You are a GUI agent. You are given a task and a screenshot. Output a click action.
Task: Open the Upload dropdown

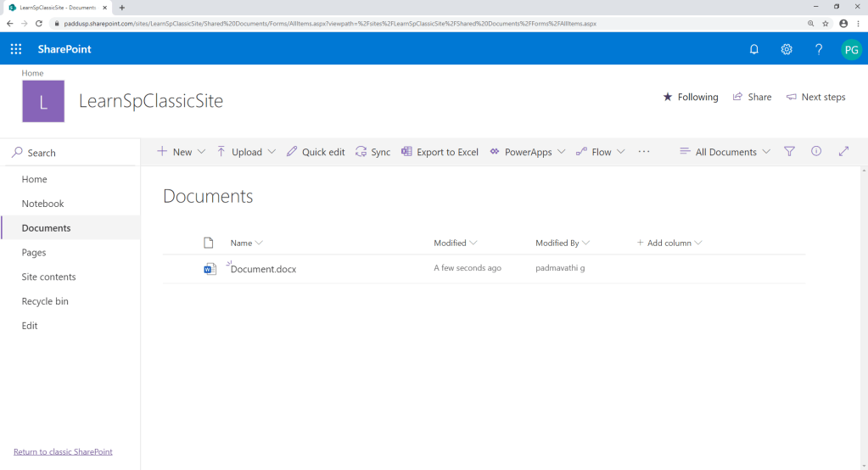[x=246, y=152]
